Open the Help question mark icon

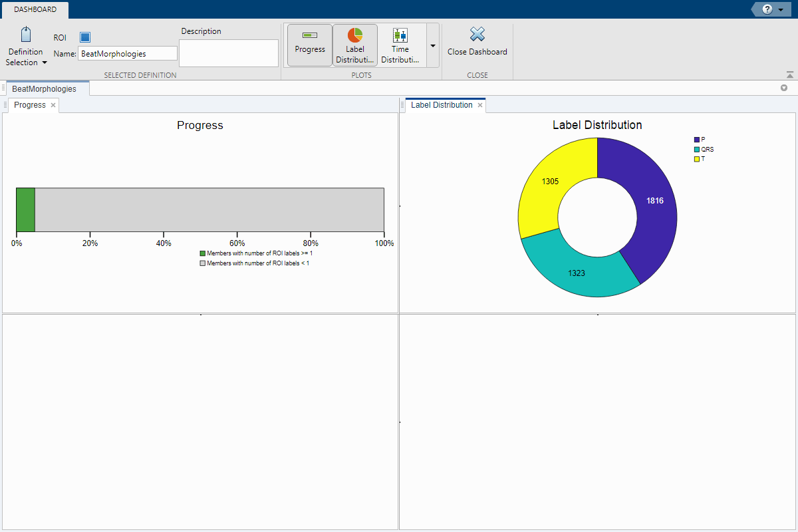(767, 9)
